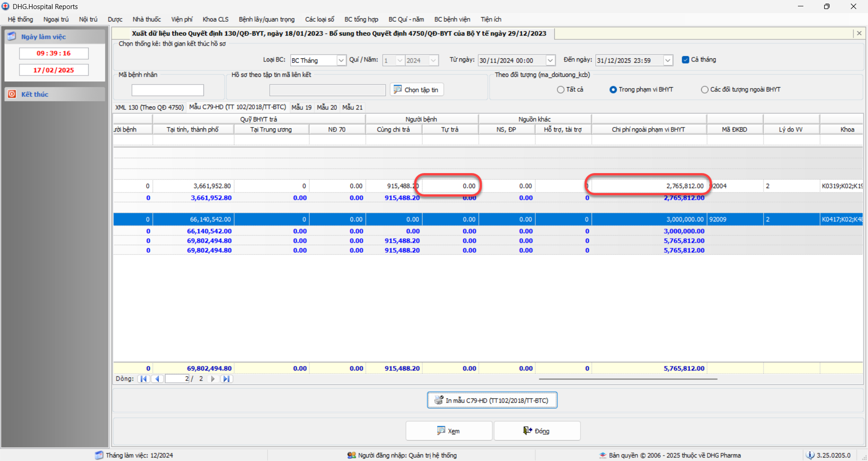This screenshot has height=461, width=868.
Task: Go to last record navigation arrow
Action: coord(226,379)
